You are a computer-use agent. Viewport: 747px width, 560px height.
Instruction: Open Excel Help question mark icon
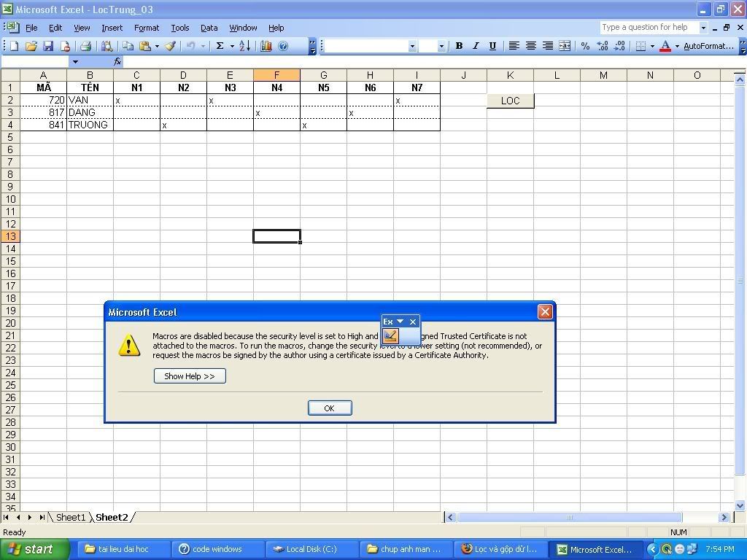(283, 46)
